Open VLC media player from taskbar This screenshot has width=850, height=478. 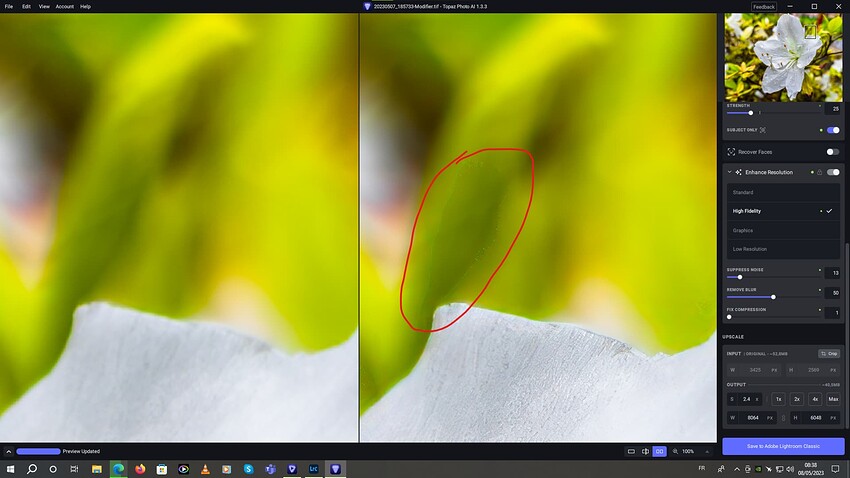coord(205,468)
